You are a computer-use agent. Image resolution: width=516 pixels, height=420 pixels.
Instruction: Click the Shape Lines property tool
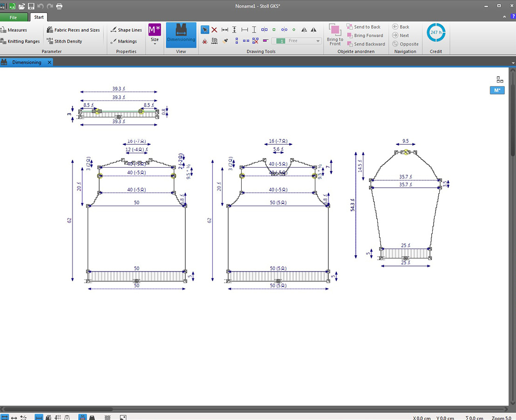126,30
